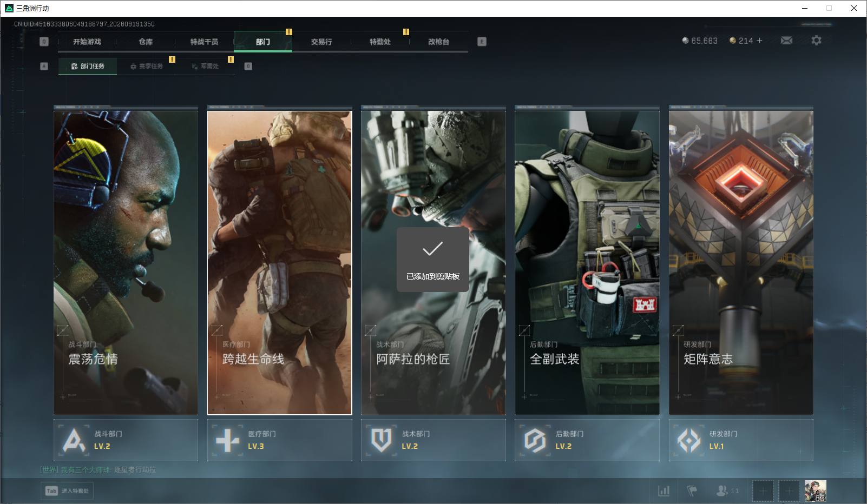Open the friends list icon showing 11
This screenshot has width=867, height=504.
pos(727,490)
